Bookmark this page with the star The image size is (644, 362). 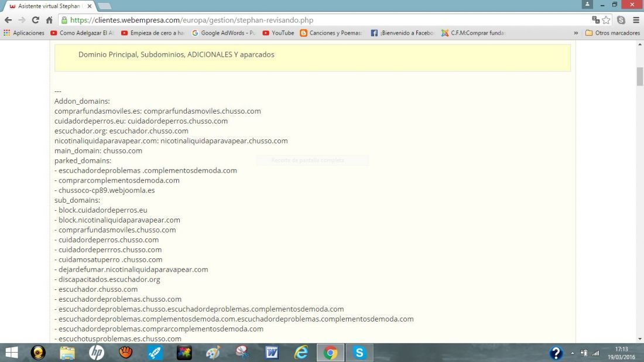(606, 20)
